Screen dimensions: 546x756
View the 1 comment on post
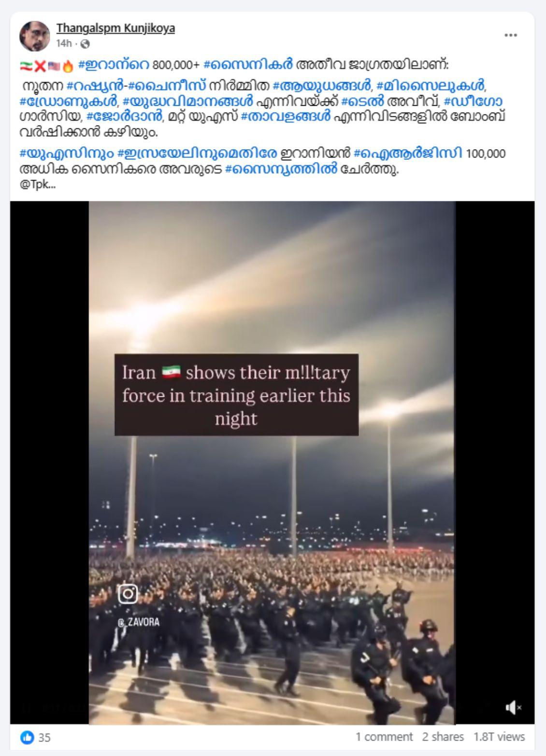point(384,737)
